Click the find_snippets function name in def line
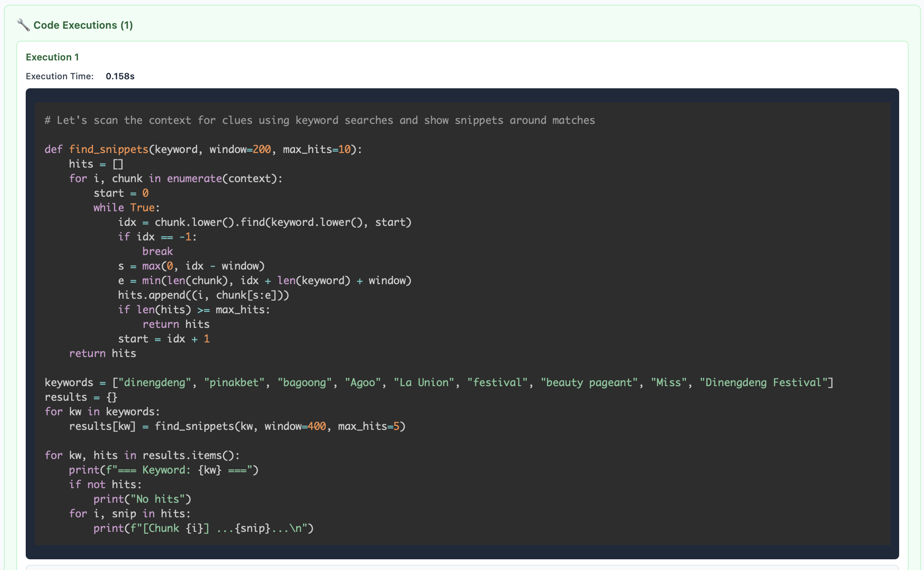This screenshot has height=570, width=924. point(108,150)
